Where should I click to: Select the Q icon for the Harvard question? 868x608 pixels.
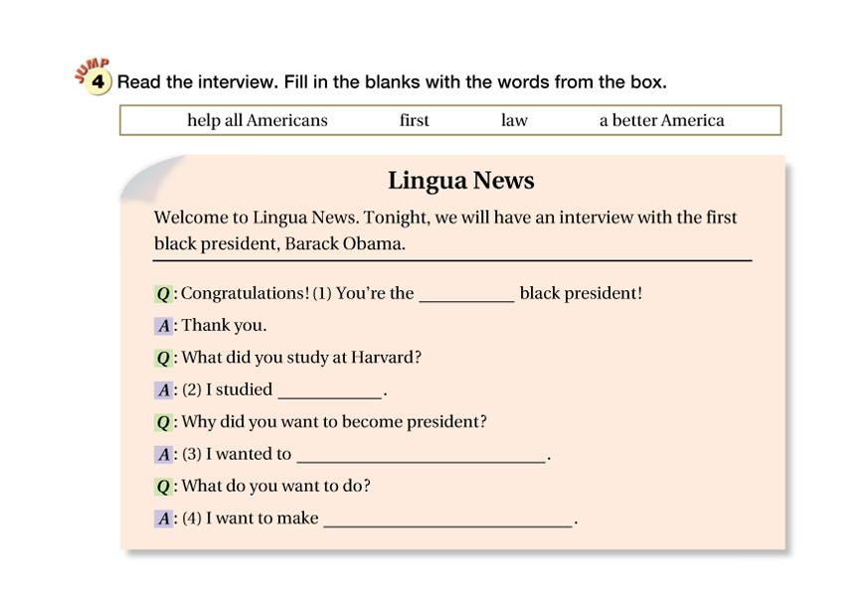[x=163, y=358]
